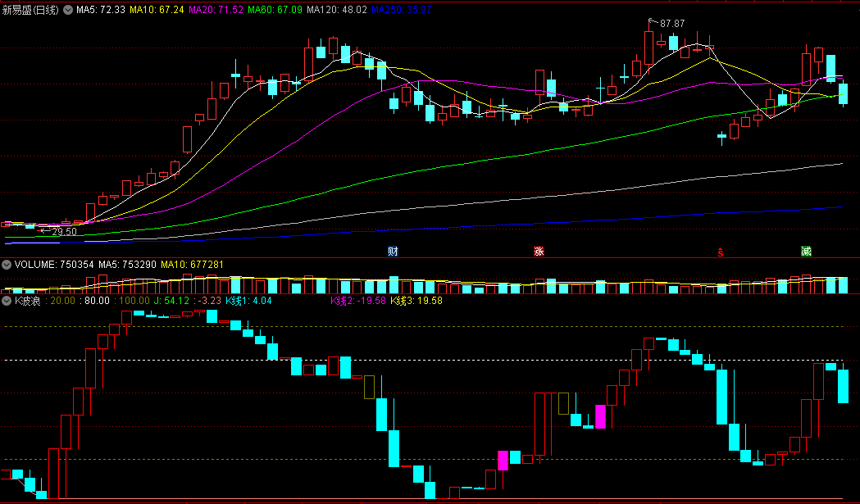Screen dimensions: 860x504
Task: Select the 新易盛(日线) chart title
Action: coord(30,10)
